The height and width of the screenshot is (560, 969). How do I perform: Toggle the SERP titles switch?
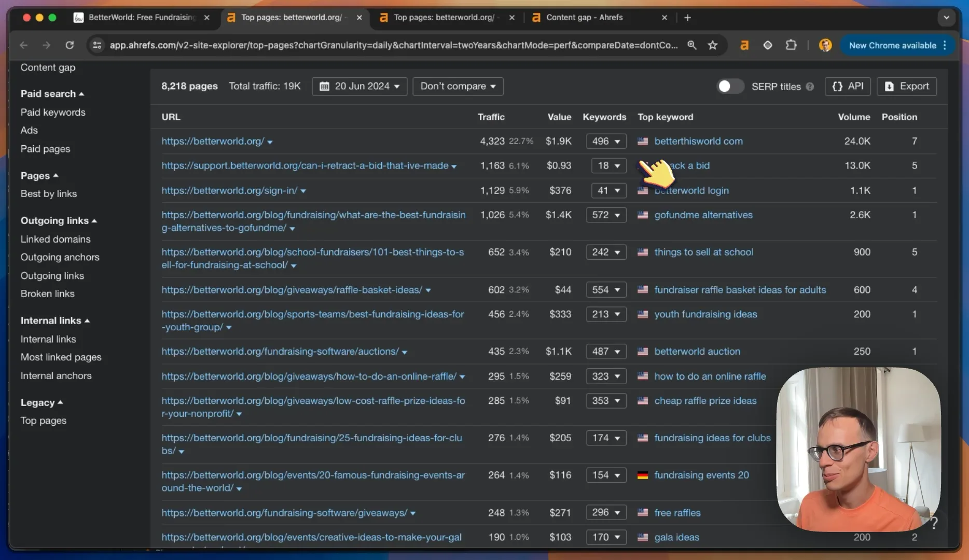coord(730,86)
